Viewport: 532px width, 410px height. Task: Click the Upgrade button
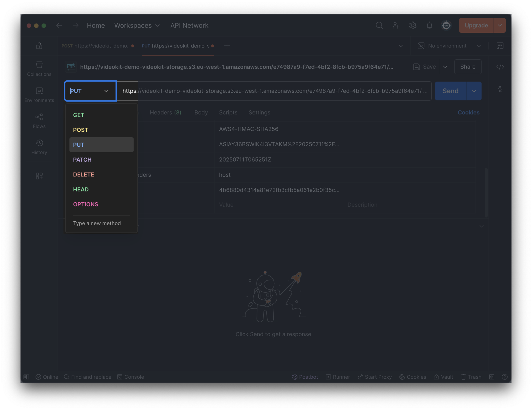476,26
